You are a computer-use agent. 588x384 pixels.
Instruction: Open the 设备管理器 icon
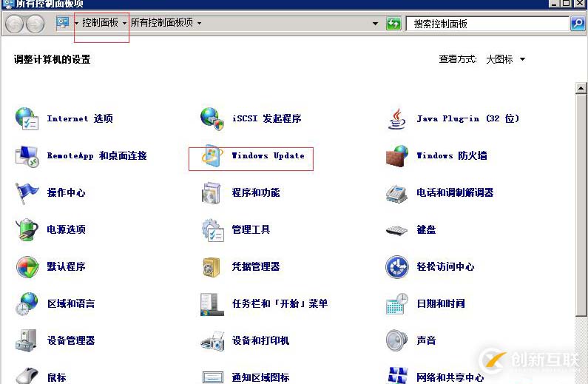(26, 340)
